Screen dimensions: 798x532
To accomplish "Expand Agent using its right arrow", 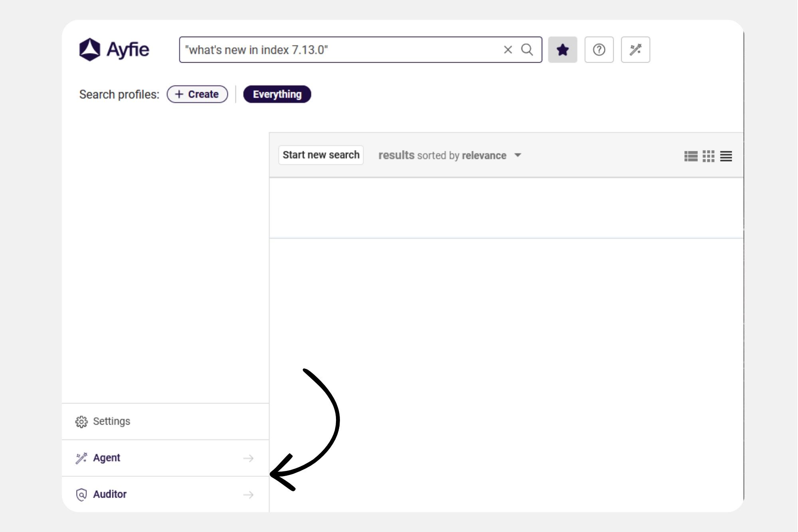I will tap(248, 458).
